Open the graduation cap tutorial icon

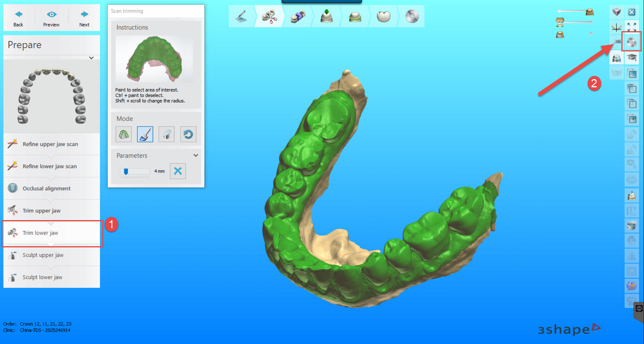click(632, 58)
